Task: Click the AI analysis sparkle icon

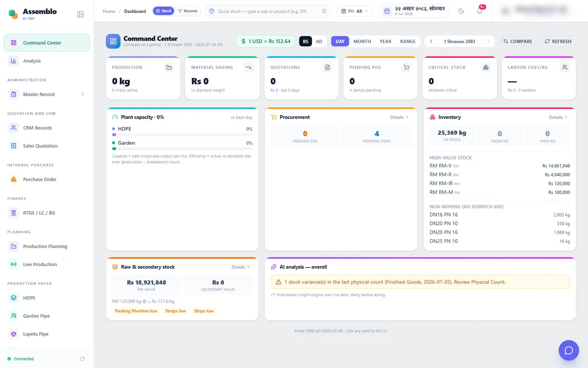Action: tap(274, 267)
